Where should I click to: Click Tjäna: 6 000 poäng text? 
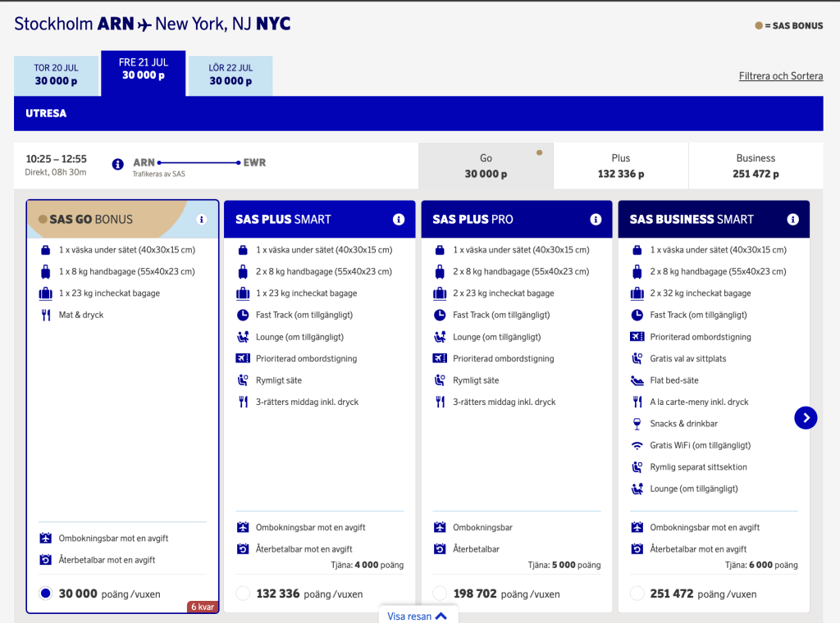point(761,565)
